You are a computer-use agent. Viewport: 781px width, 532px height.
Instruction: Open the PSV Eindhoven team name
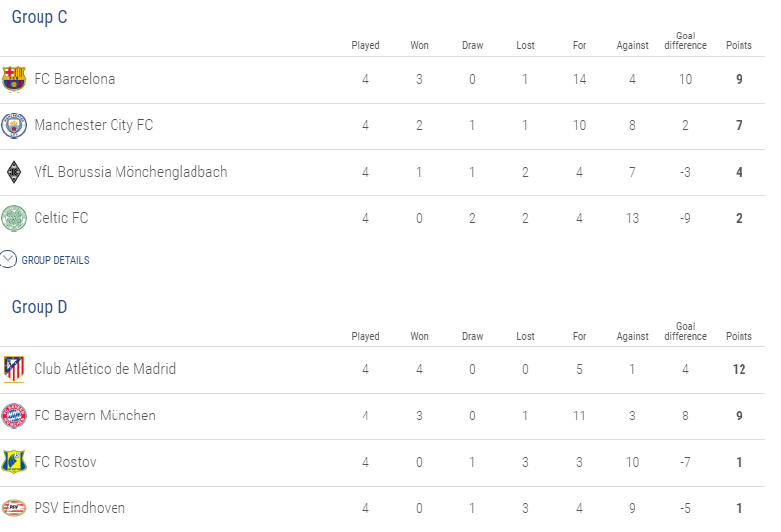[80, 508]
